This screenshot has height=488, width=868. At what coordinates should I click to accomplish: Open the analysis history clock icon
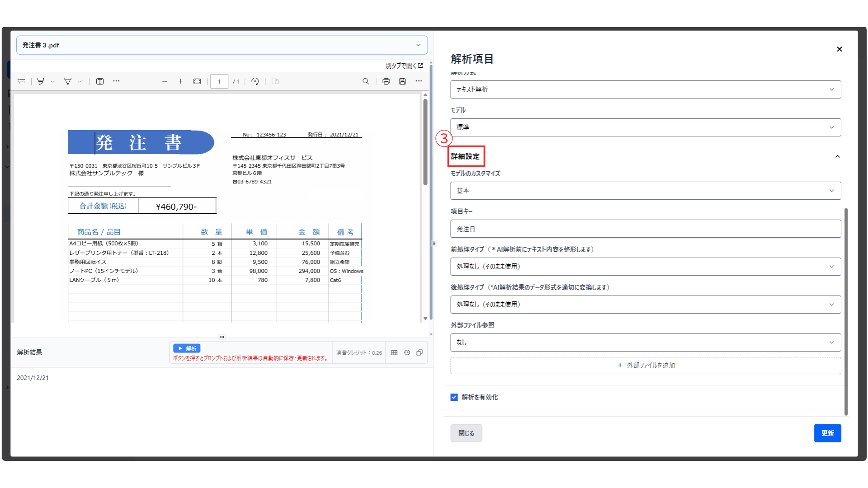(407, 352)
